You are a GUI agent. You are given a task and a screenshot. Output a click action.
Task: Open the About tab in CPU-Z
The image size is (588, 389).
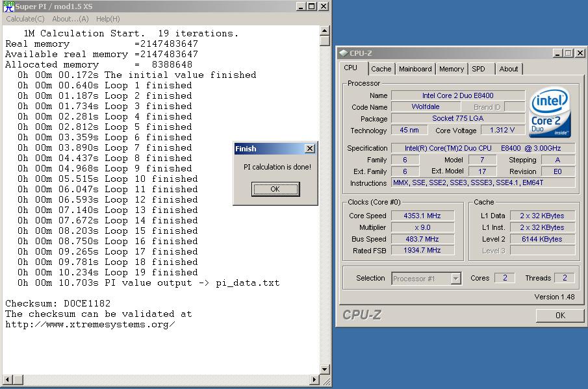pos(509,69)
